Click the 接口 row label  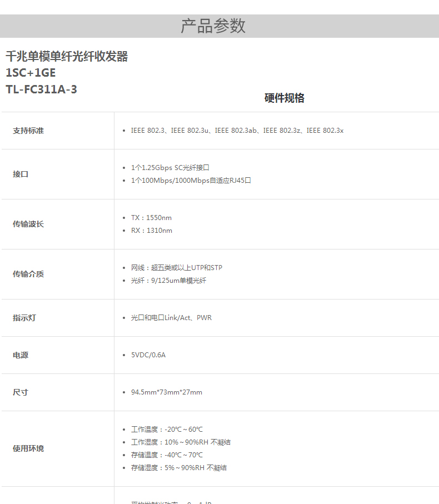(x=21, y=174)
